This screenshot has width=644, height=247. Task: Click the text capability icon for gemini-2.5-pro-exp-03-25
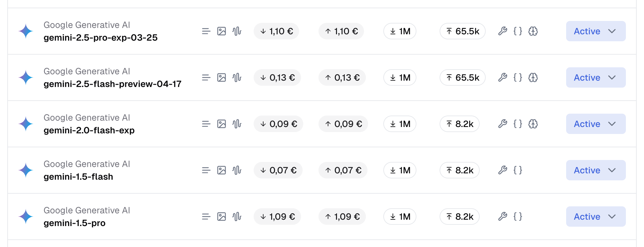tap(206, 31)
